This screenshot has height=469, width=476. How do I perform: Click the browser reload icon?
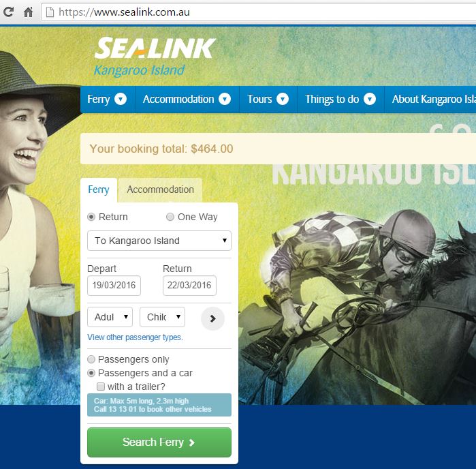(x=8, y=12)
